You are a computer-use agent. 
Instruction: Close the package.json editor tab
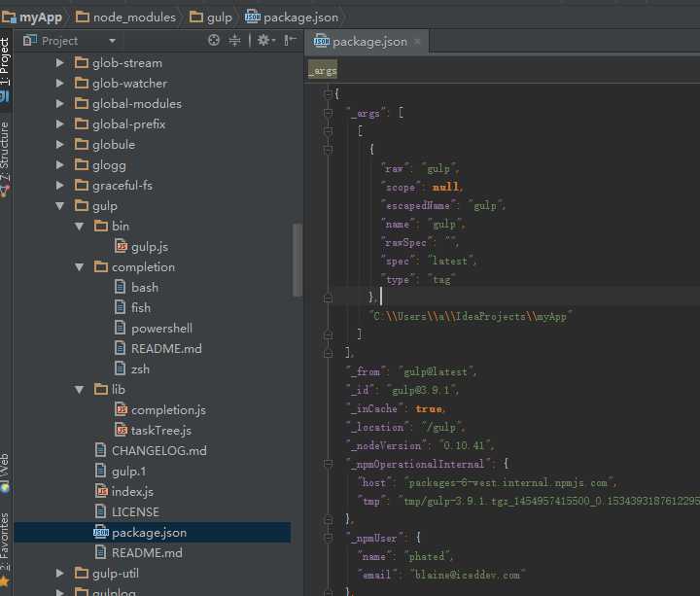[417, 42]
